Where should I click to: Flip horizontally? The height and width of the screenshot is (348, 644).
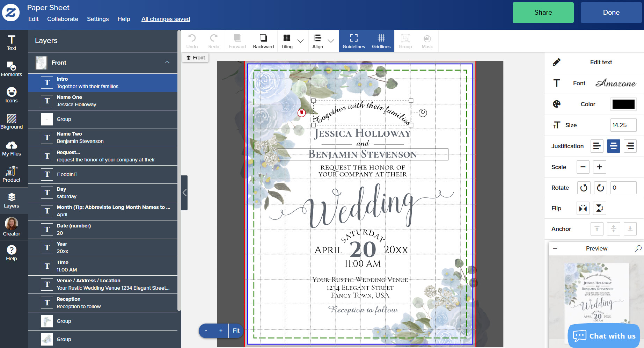583,208
